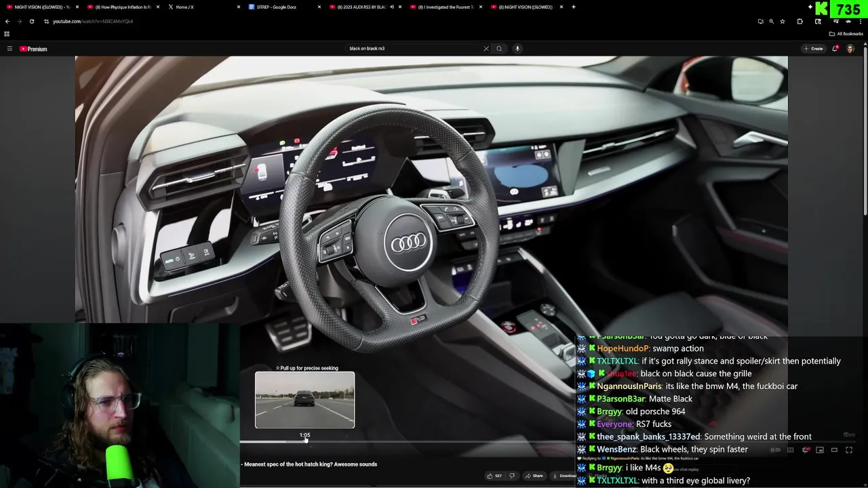Click the video title 'Meanest spec of the hot hatch king'
The width and height of the screenshot is (868, 488).
tap(311, 464)
